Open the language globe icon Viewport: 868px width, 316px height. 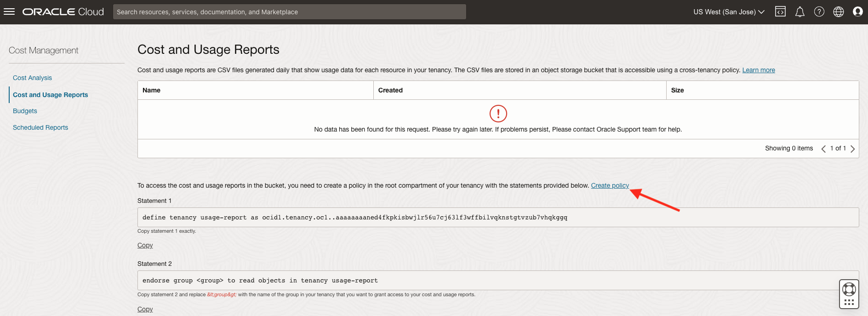point(839,12)
